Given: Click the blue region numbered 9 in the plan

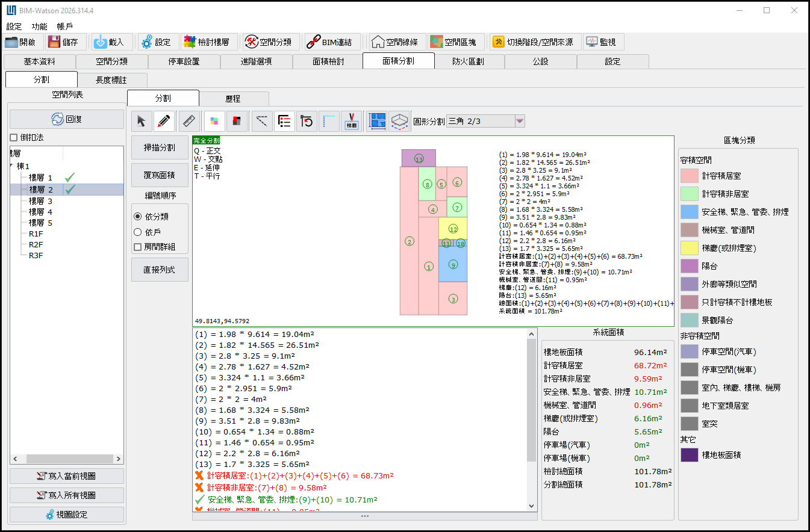Looking at the screenshot, I should point(453,264).
